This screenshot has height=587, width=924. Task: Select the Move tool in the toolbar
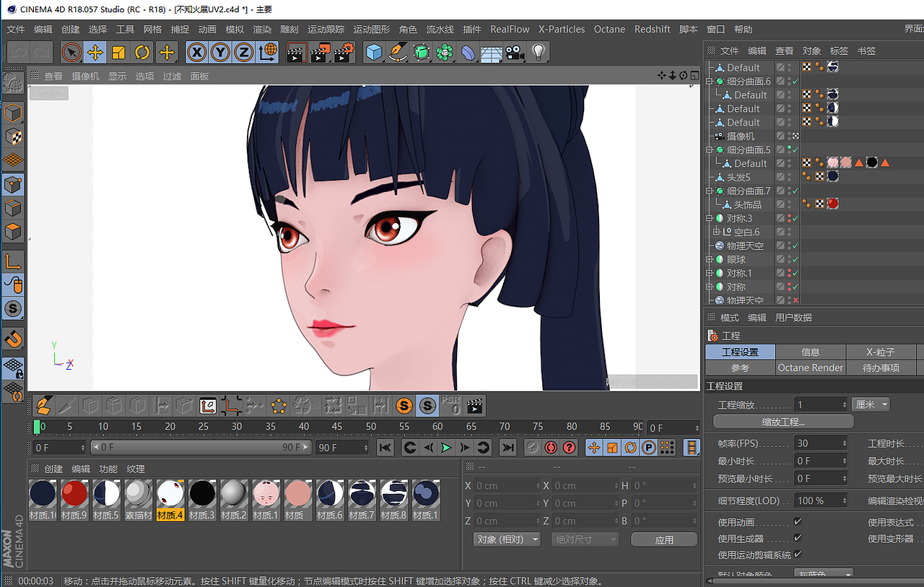pyautogui.click(x=95, y=52)
